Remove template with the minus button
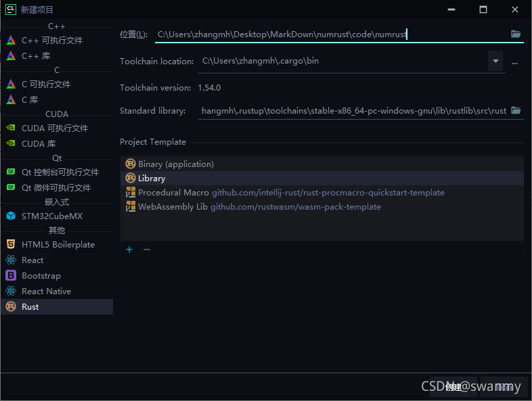 coord(147,250)
